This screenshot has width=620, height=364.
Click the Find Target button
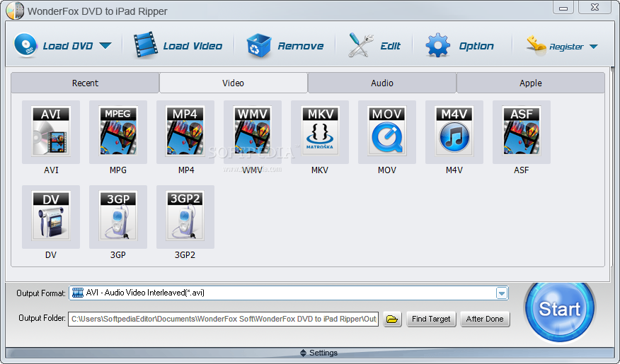click(431, 319)
